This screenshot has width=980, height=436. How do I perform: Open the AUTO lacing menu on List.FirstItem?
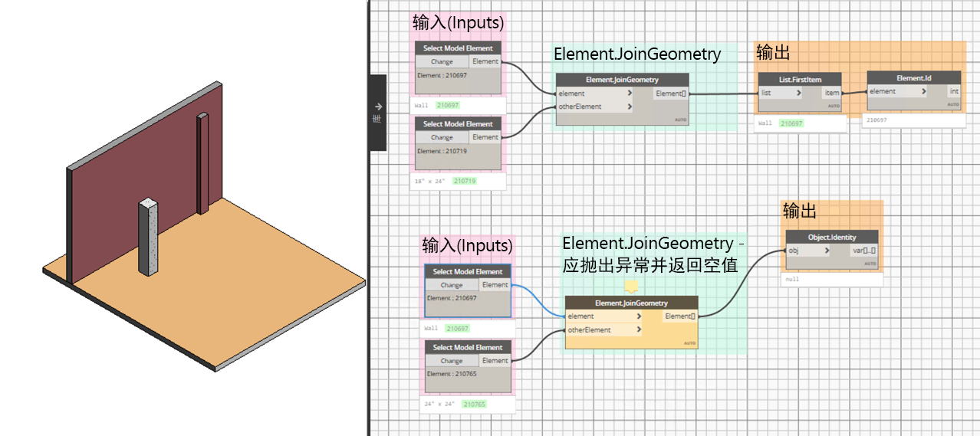pyautogui.click(x=834, y=105)
